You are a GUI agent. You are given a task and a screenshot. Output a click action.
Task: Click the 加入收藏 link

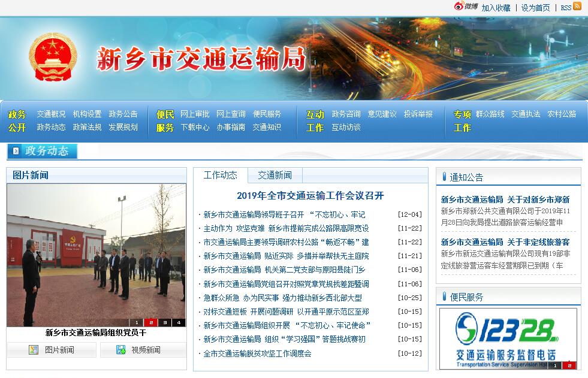pos(496,8)
